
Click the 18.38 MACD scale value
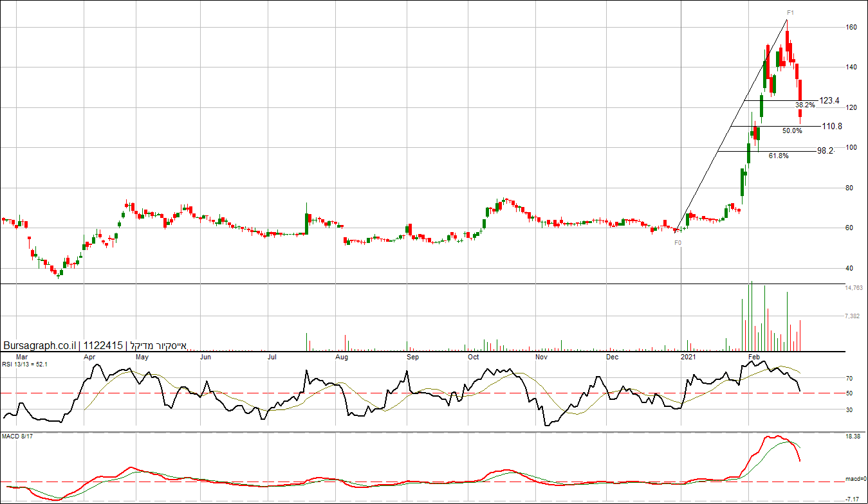(852, 437)
